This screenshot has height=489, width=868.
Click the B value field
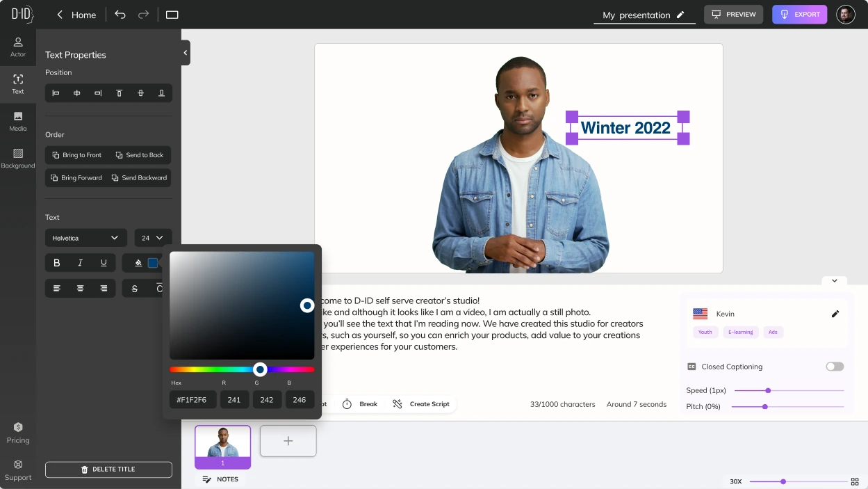coord(300,400)
